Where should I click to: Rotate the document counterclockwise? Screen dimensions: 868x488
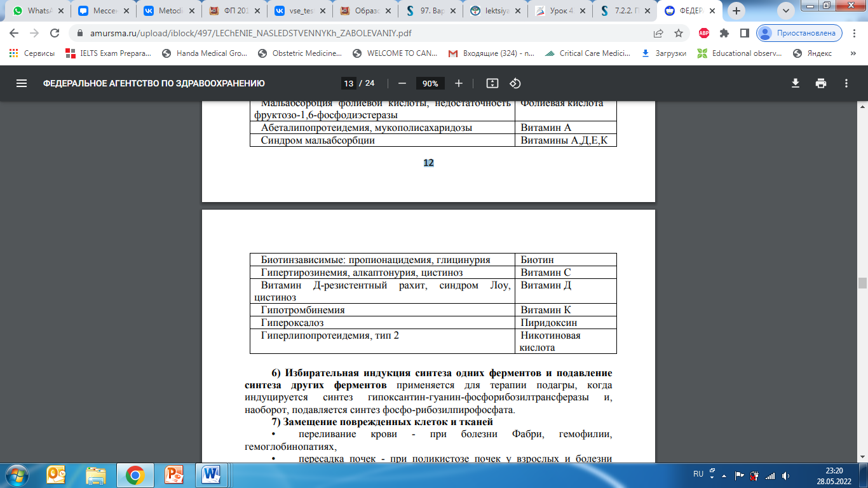pyautogui.click(x=515, y=83)
